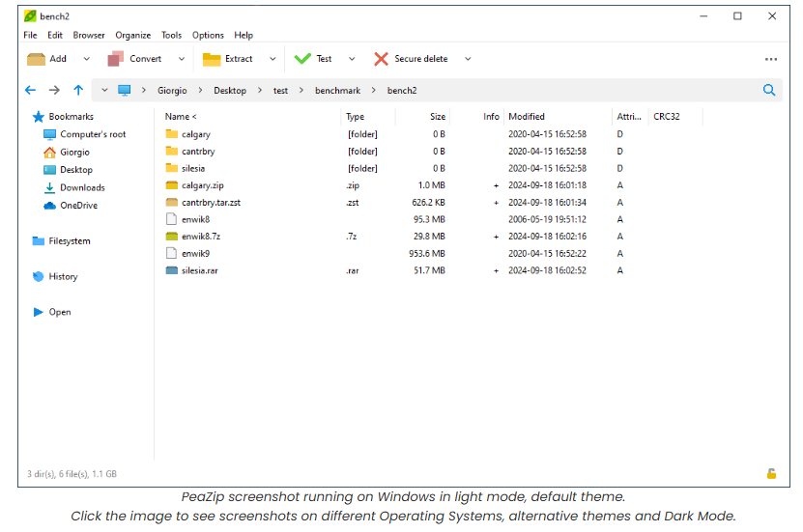Go to test in the breadcrumb
This screenshot has height=532, width=803.
click(280, 91)
